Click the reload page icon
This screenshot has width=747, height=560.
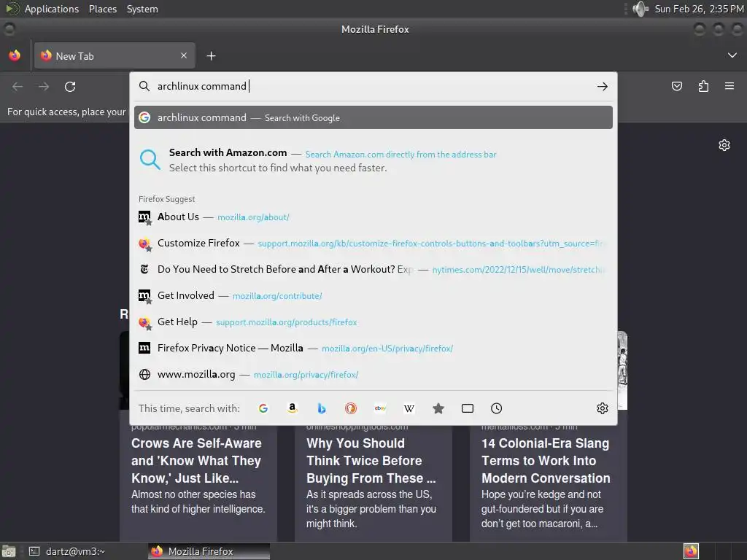pos(70,87)
